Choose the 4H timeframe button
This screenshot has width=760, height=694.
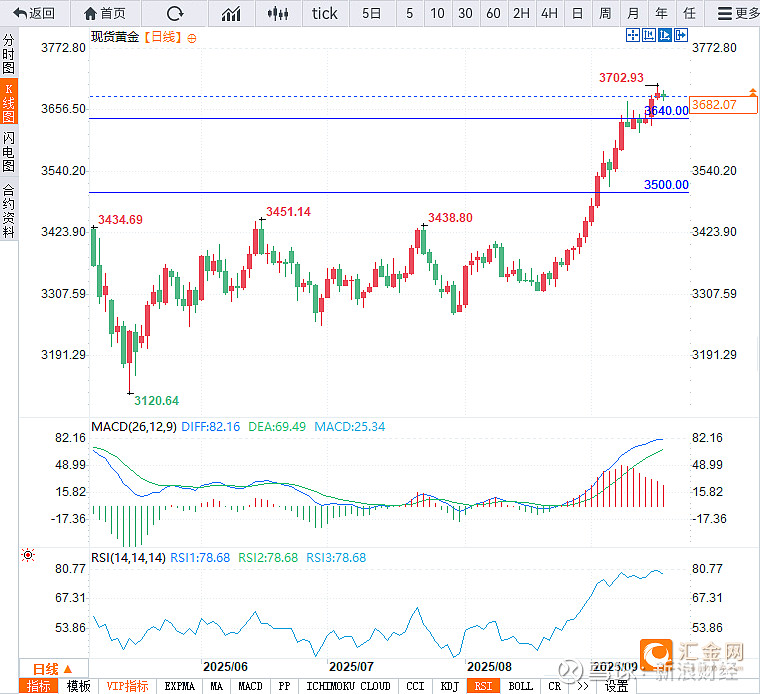tap(549, 13)
